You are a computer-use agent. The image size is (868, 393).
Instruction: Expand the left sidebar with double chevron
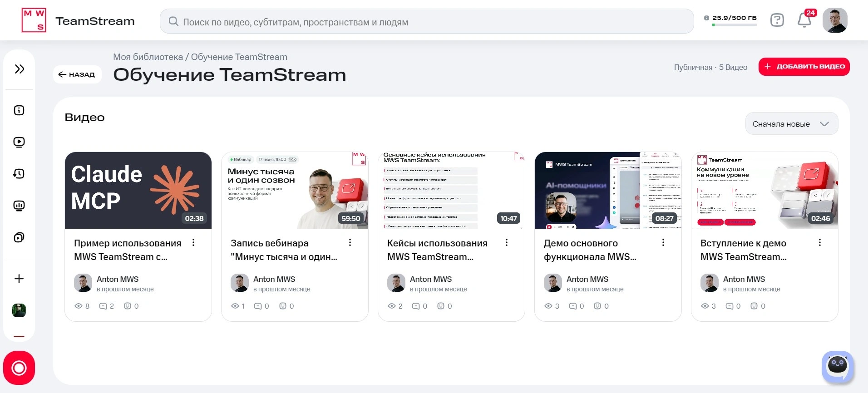coord(19,69)
